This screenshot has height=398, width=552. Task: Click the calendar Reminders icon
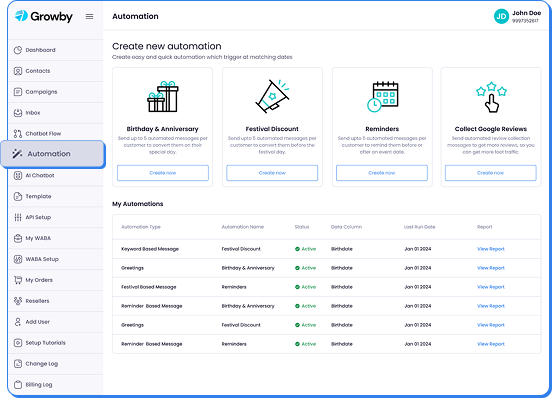382,97
